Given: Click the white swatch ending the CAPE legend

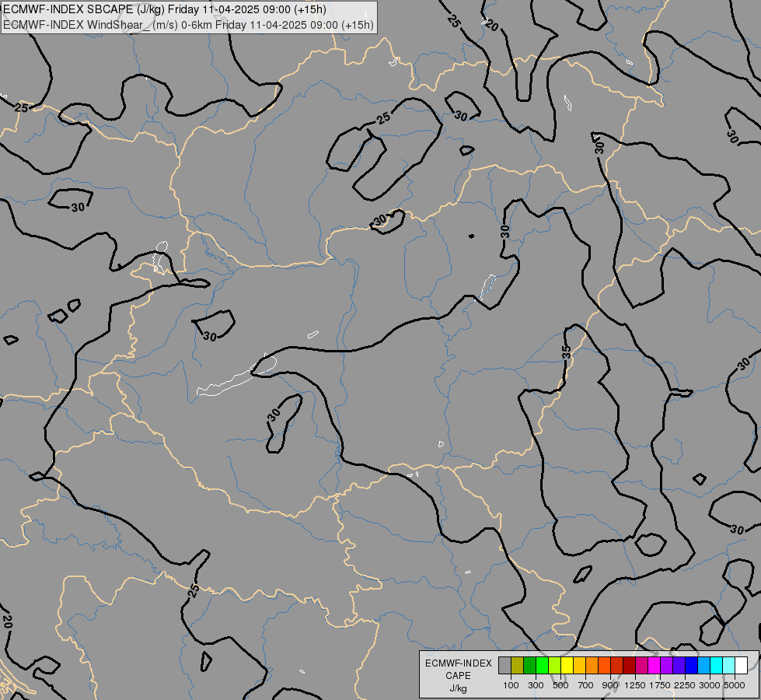Looking at the screenshot, I should 741,666.
